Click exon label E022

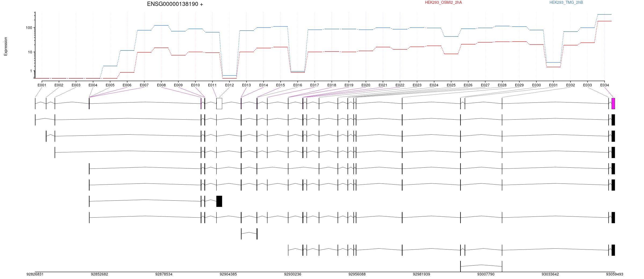(x=400, y=85)
